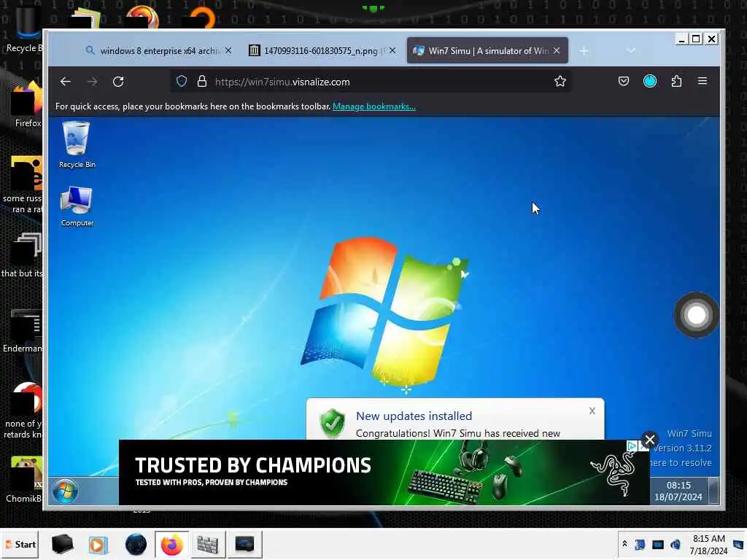Click the site padlock icon
The width and height of the screenshot is (747, 560).
pos(202,82)
